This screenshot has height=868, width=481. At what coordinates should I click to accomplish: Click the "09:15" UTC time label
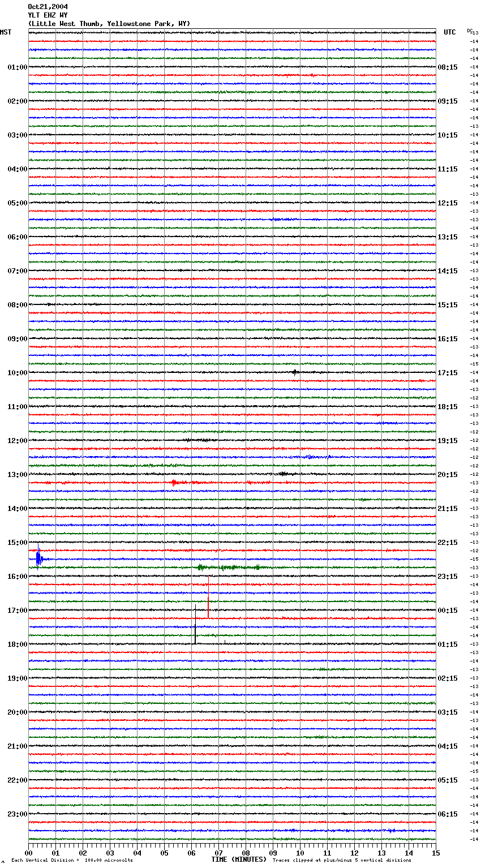(x=448, y=101)
